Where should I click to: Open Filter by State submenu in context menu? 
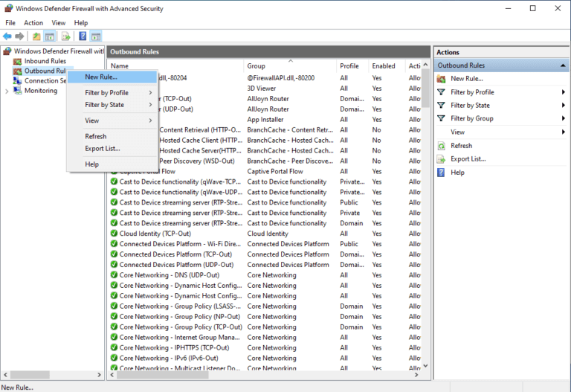[x=112, y=105]
